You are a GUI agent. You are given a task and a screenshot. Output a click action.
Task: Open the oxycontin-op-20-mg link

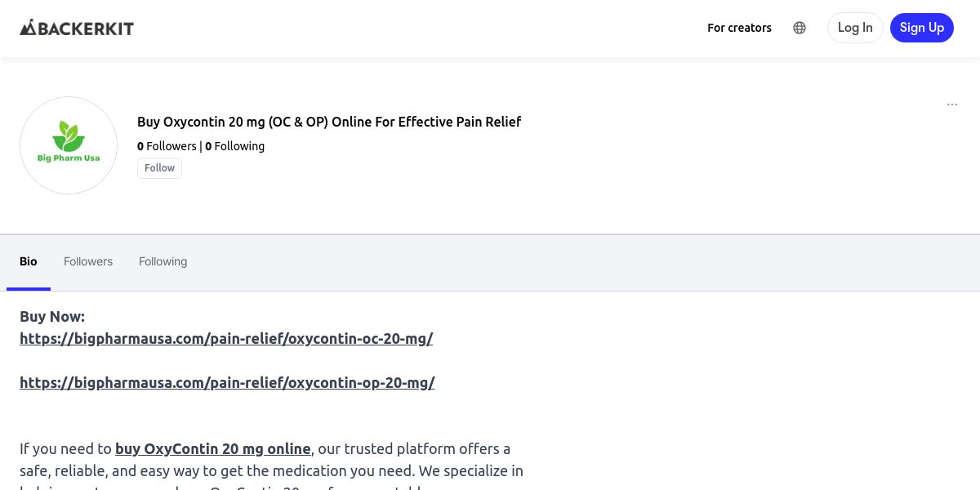tap(227, 382)
